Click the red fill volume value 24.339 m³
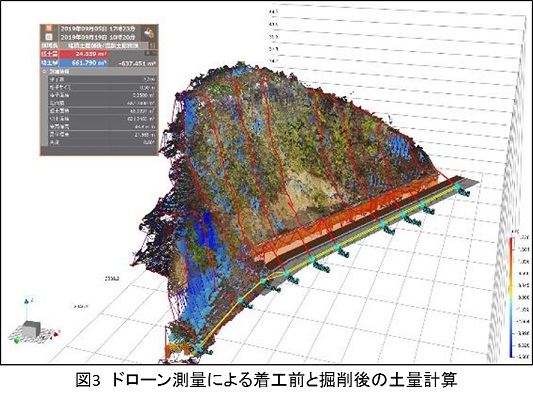This screenshot has height=393, width=533. 84,54
